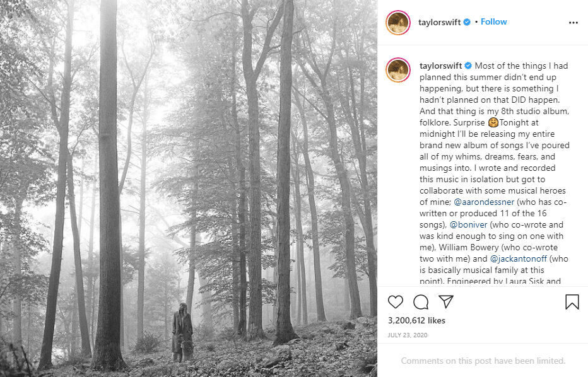Click the verified badge next to taylorswift header
This screenshot has width=588, height=377.
pos(466,21)
